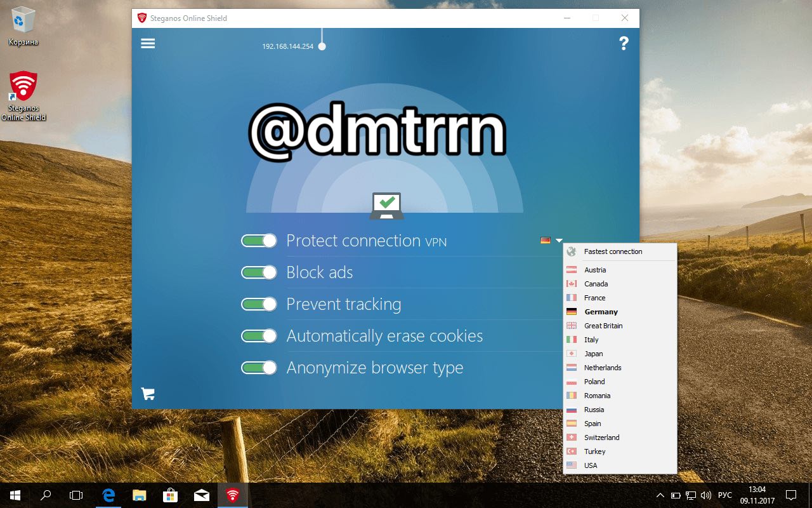This screenshot has height=508, width=812.
Task: Select Italy as VPN location
Action: 620,340
